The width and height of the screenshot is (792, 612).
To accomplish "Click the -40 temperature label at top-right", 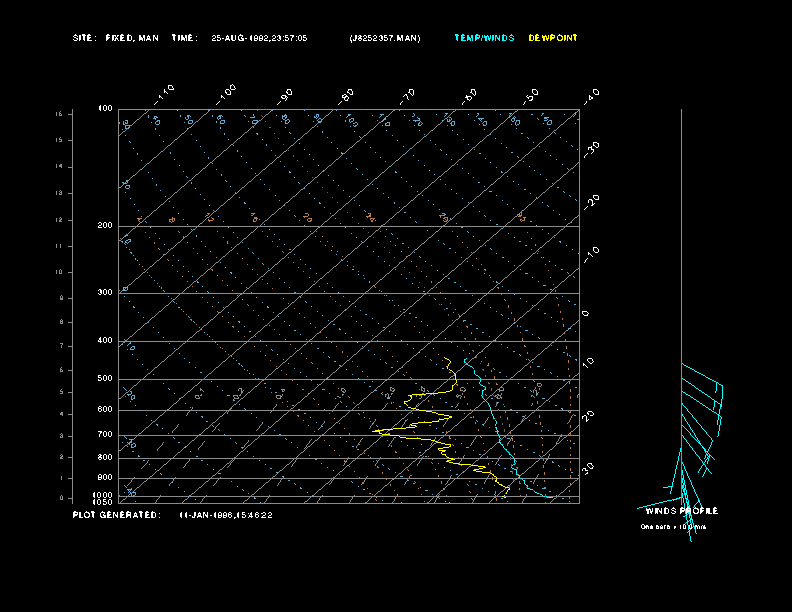I will [591, 95].
